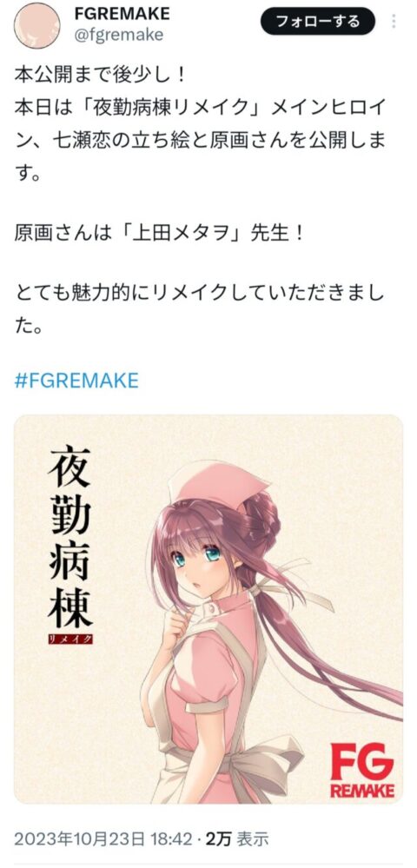Open the attached nurse illustration image

click(x=208, y=609)
